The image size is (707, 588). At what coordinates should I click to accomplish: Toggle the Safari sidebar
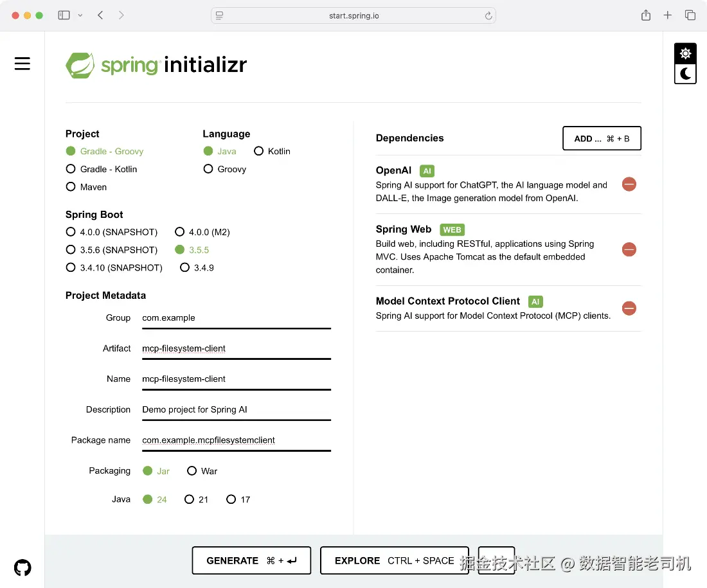pyautogui.click(x=64, y=15)
